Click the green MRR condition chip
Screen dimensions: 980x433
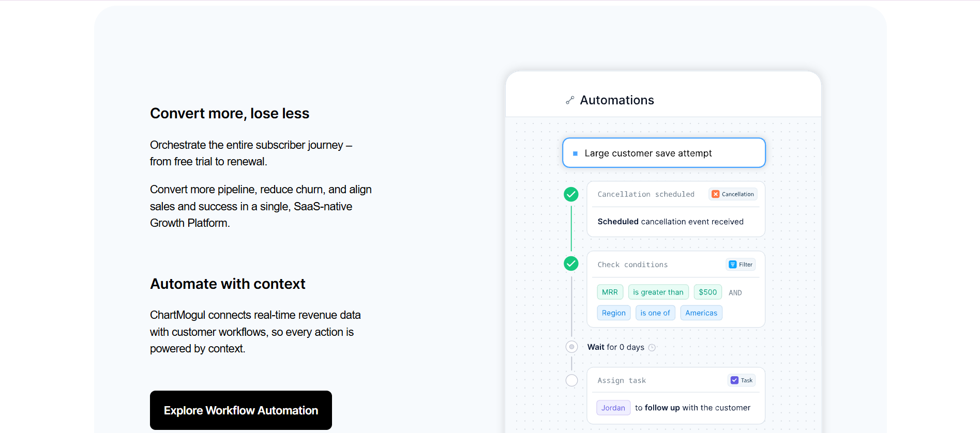pos(610,292)
